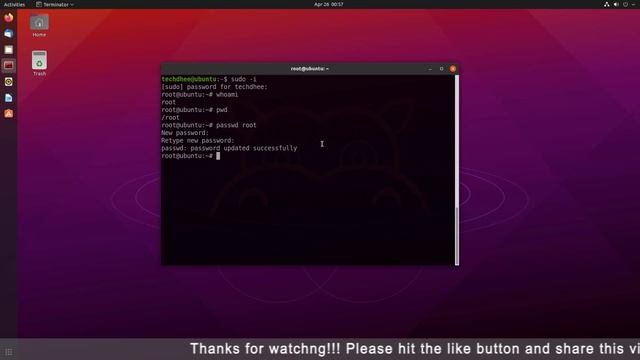Viewport: 640px width, 360px height.
Task: Click the 'whoami' command line
Action: pyautogui.click(x=200, y=95)
